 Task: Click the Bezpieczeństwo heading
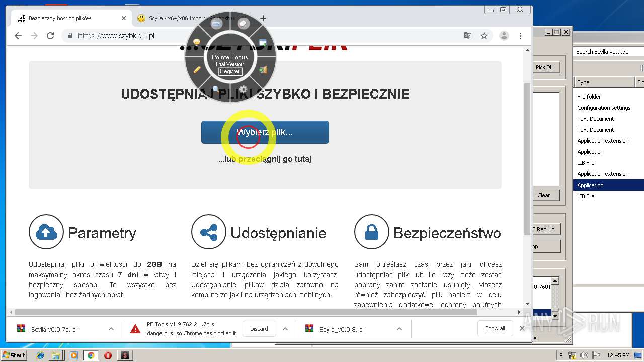(447, 233)
